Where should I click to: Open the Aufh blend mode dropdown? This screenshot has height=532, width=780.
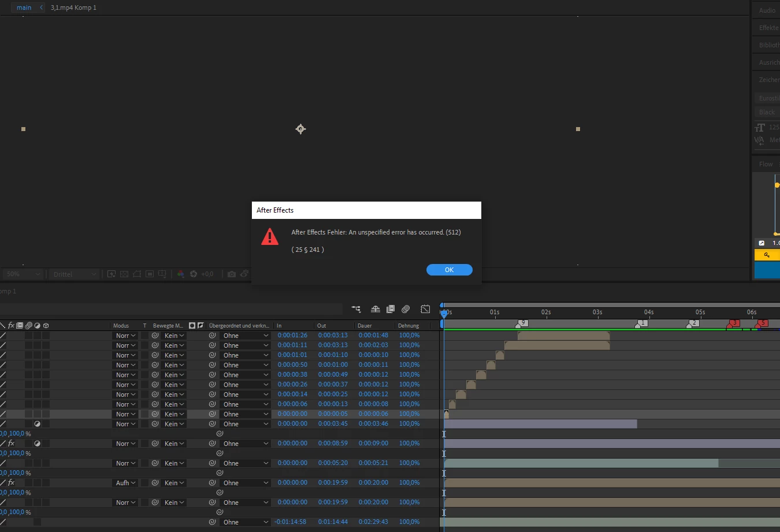(125, 483)
